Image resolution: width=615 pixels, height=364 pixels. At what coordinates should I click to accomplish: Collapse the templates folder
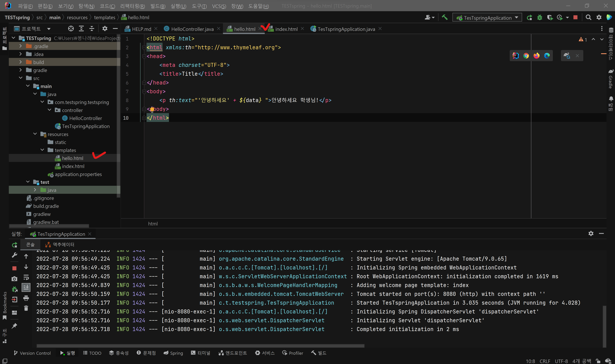coord(42,150)
